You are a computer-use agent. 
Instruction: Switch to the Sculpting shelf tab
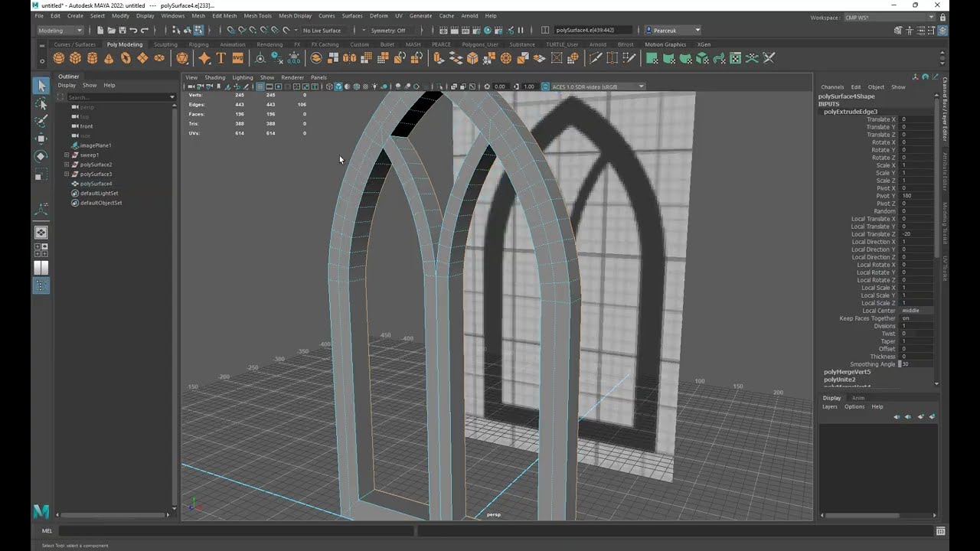click(165, 44)
